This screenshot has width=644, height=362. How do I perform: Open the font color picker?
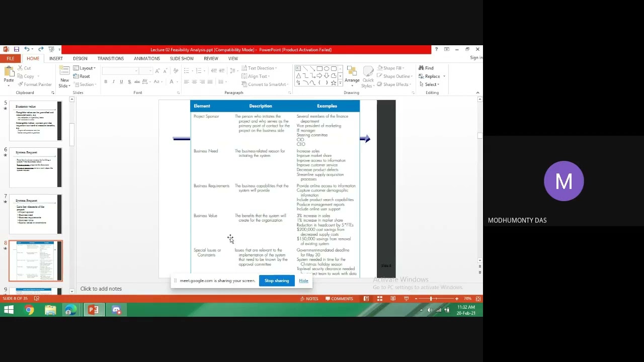(173, 82)
